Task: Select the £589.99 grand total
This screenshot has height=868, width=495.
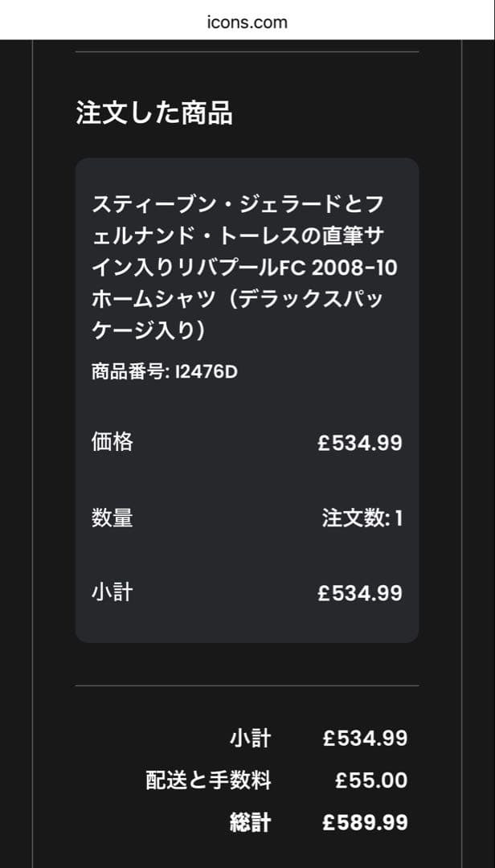Action: [365, 823]
